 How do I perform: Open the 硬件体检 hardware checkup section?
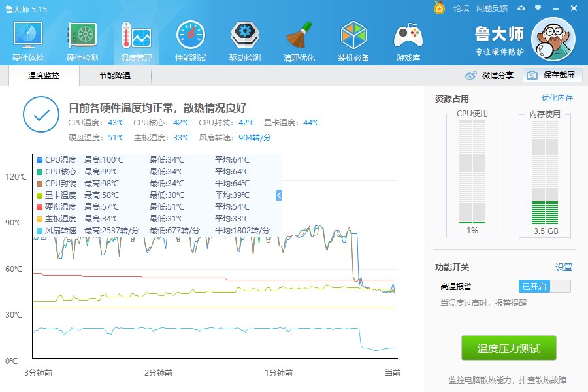(28, 41)
